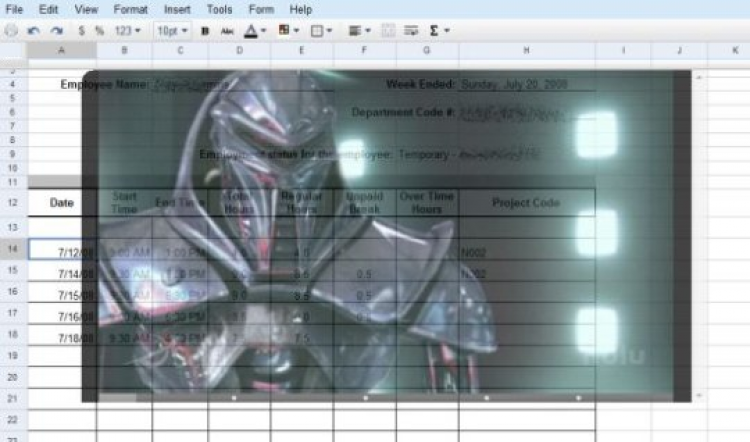Select column A header
The width and height of the screenshot is (750, 442).
click(x=62, y=50)
